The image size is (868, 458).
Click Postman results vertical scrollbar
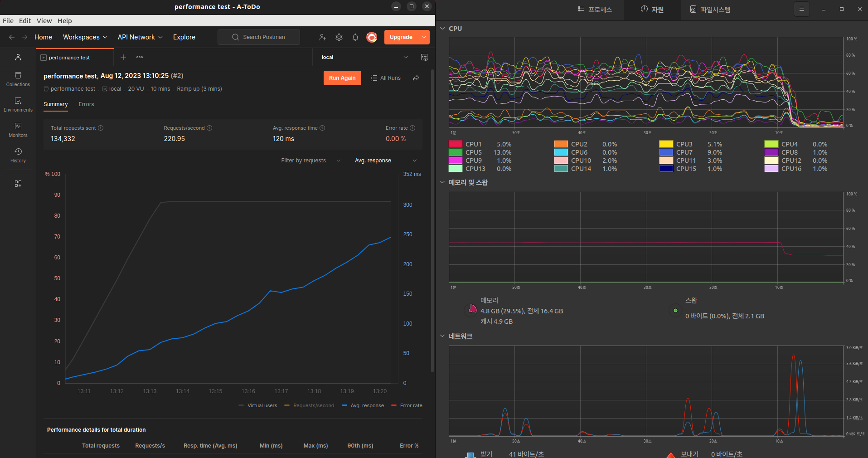pos(432,220)
